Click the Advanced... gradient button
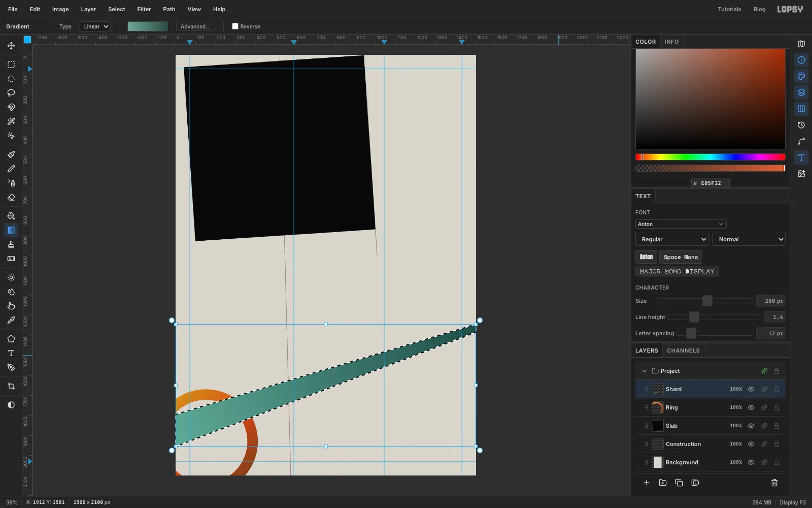812x508 pixels. 195,26
